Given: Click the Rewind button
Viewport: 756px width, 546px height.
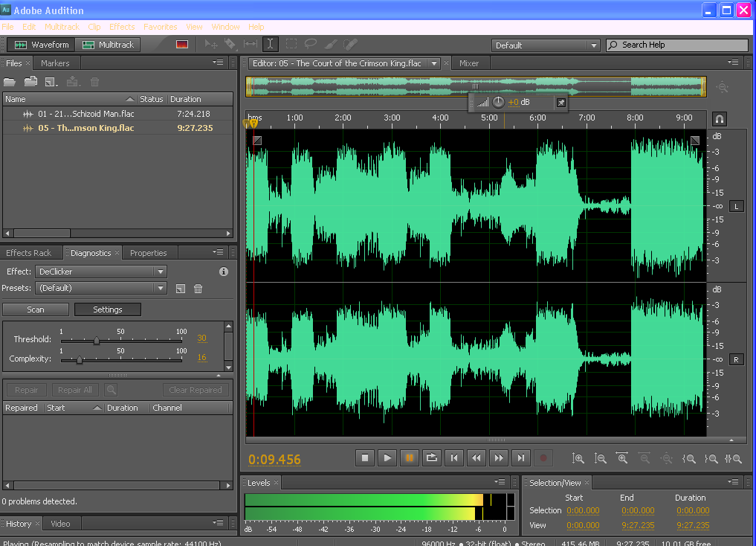Looking at the screenshot, I should pyautogui.click(x=476, y=458).
